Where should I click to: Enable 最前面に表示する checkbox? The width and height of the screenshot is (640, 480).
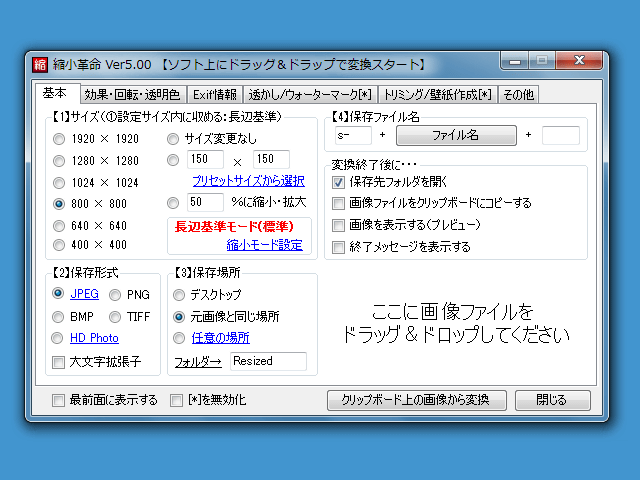[x=58, y=400]
